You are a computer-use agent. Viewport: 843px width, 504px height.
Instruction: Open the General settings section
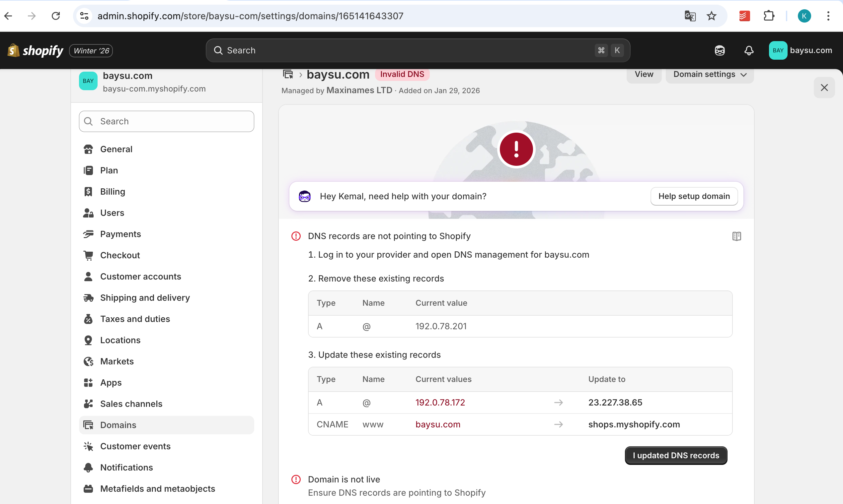pyautogui.click(x=167, y=150)
